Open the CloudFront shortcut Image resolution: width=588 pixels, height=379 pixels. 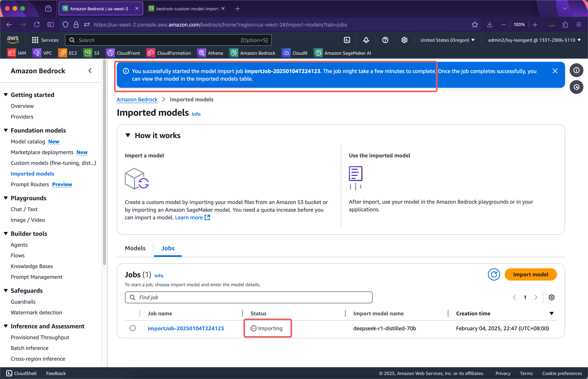(x=123, y=53)
